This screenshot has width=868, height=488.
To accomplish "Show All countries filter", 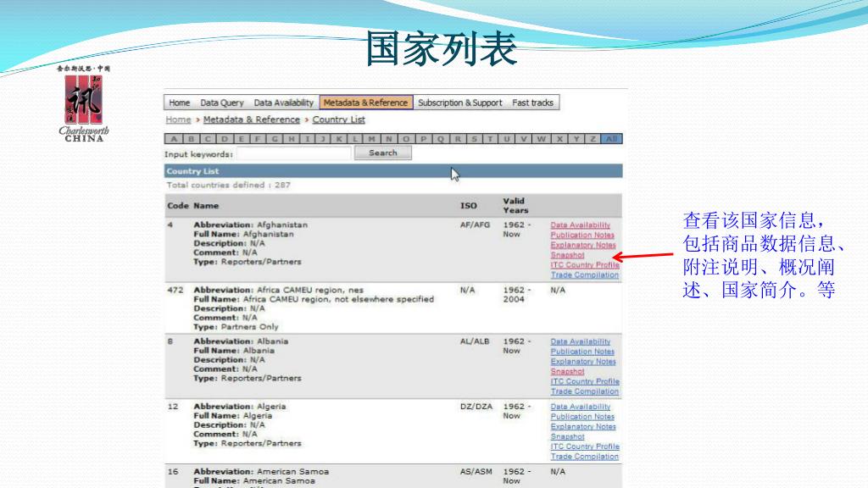I will [x=611, y=139].
